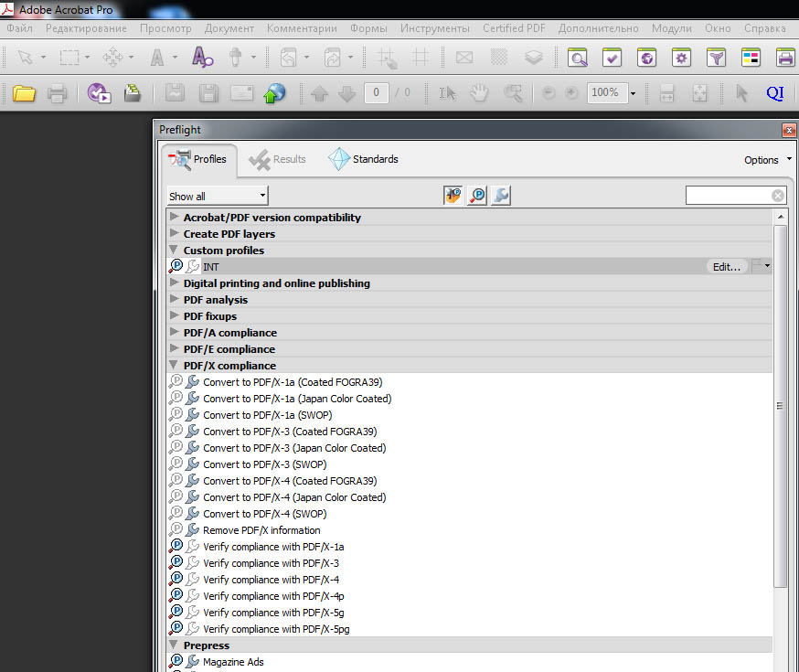
Task: Click the gear window icon
Action: tap(681, 58)
